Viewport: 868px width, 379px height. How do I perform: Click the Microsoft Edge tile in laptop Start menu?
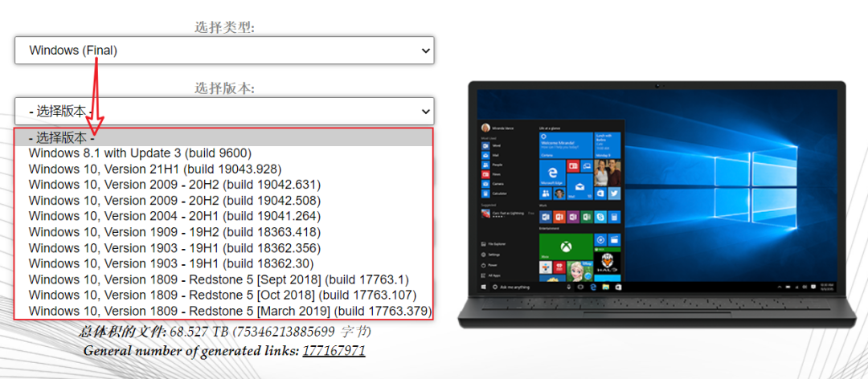click(551, 172)
